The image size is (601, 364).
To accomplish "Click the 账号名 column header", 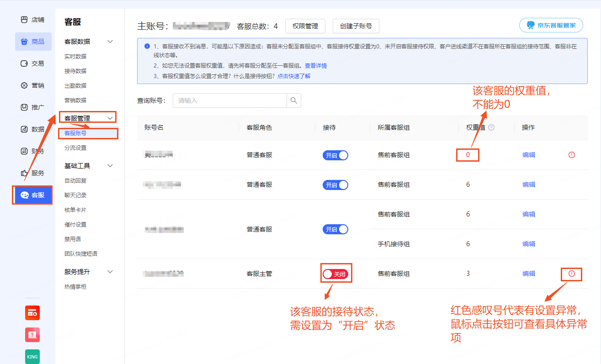I will pos(154,127).
